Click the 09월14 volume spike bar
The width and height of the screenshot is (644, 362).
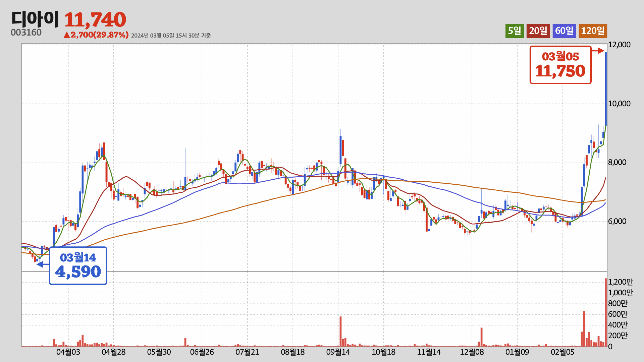(x=340, y=331)
